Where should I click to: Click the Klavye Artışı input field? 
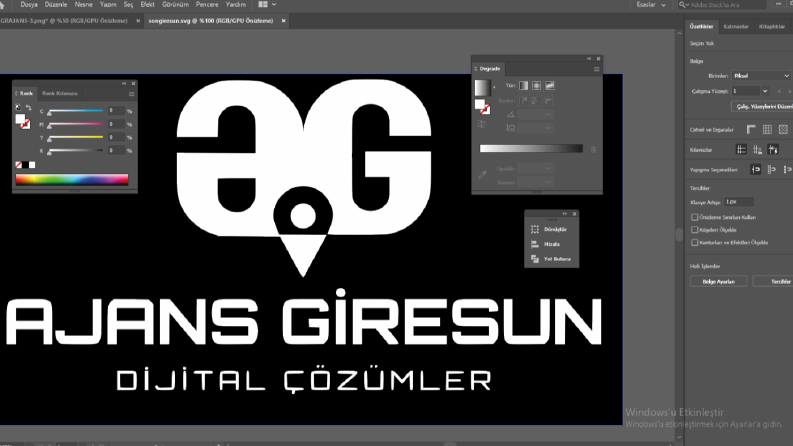tap(739, 202)
